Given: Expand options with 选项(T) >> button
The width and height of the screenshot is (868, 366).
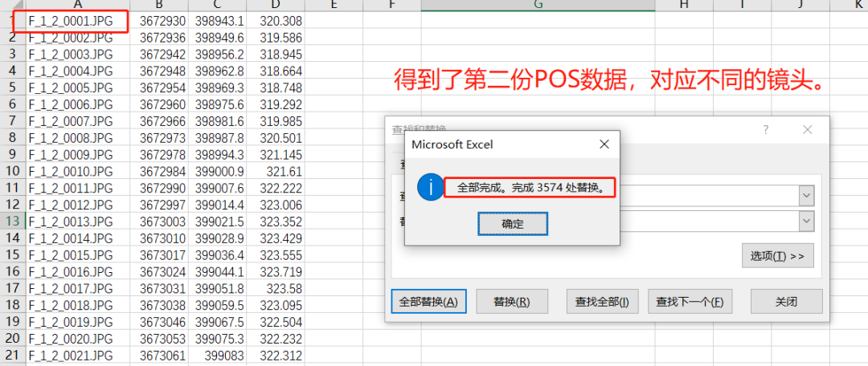Looking at the screenshot, I should coord(776,256).
